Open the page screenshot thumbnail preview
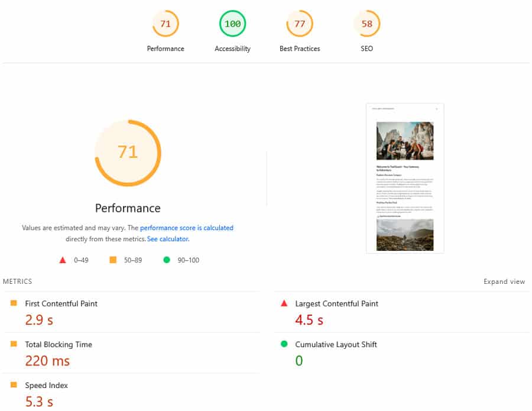The image size is (532, 411). point(405,177)
